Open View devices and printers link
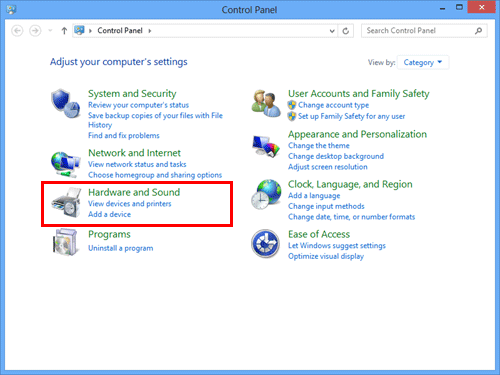This screenshot has width=500, height=375. point(130,204)
